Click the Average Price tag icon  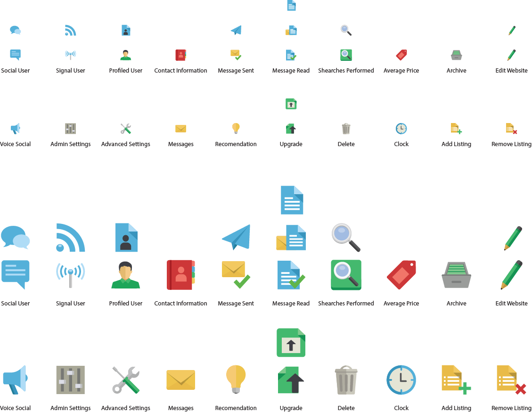(401, 275)
